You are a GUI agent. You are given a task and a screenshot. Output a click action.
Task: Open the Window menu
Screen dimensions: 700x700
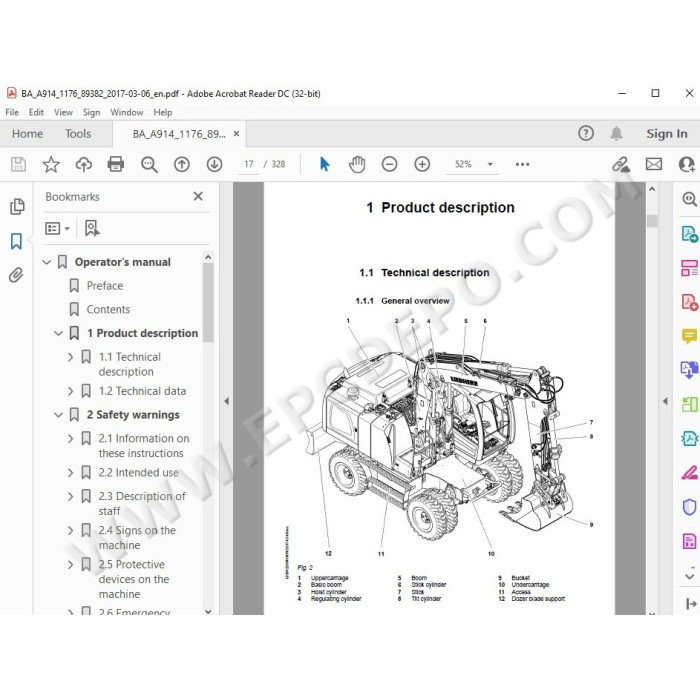pyautogui.click(x=127, y=112)
